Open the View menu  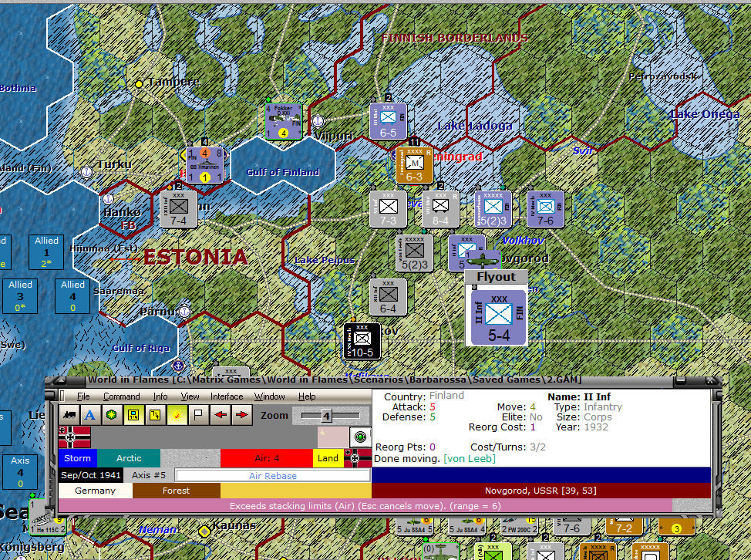(190, 396)
